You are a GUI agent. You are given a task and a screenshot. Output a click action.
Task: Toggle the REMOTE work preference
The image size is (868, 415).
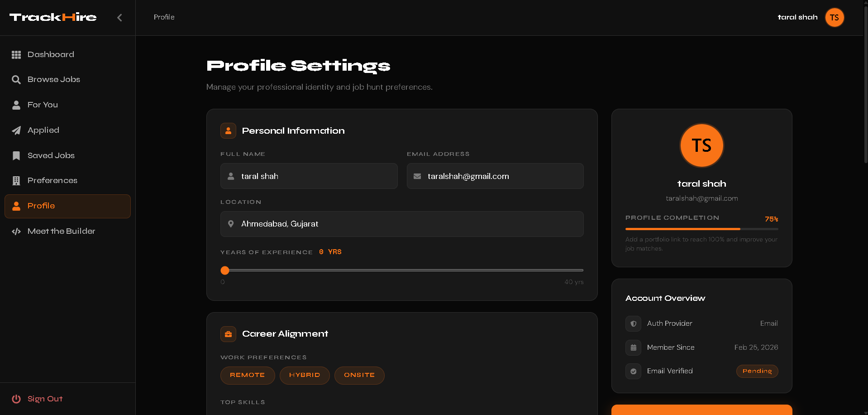(x=248, y=376)
